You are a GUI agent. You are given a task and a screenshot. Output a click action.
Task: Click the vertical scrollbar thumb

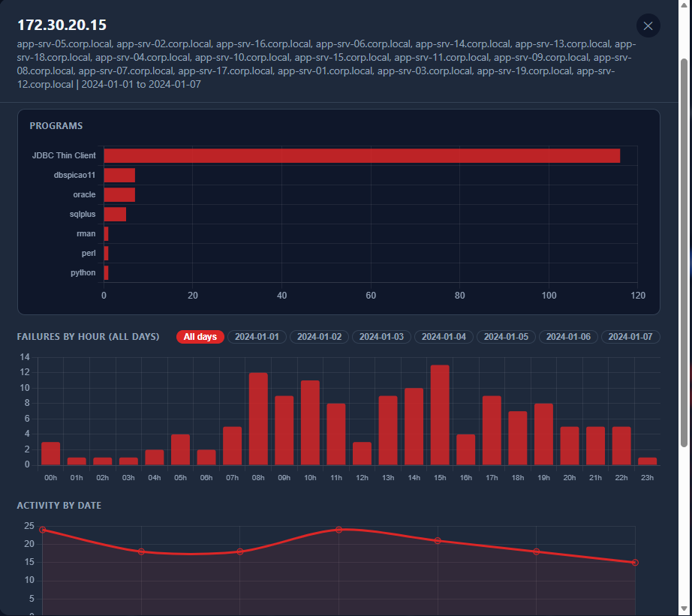[684, 252]
